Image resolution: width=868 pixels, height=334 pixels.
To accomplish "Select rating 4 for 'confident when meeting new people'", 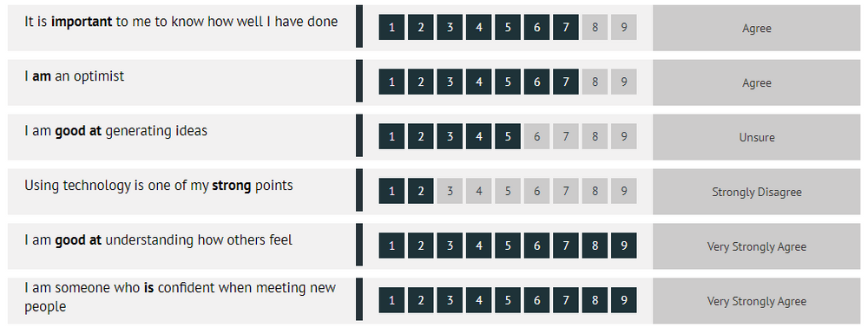I will [479, 299].
